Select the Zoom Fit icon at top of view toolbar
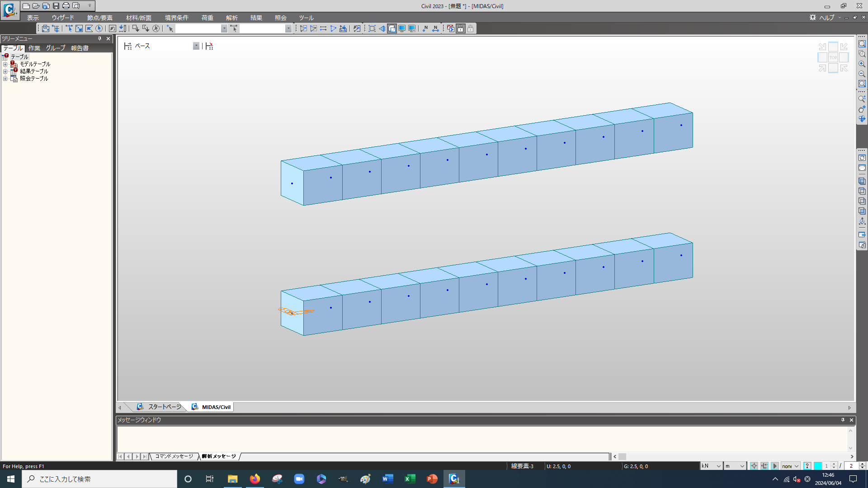Viewport: 868px width, 488px height. (862, 44)
